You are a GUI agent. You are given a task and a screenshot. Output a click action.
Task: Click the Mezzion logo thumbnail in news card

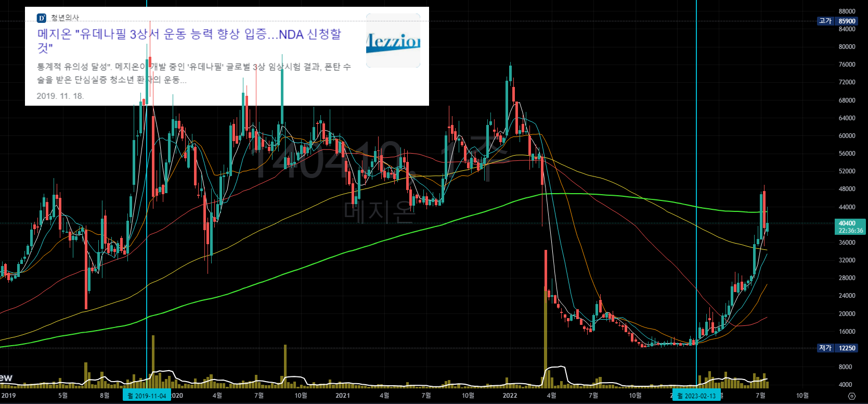tap(393, 41)
